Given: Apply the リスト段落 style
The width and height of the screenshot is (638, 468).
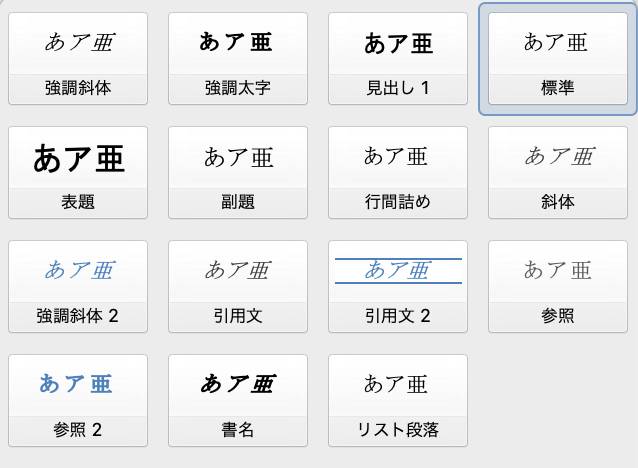Looking at the screenshot, I should pyautogui.click(x=398, y=400).
